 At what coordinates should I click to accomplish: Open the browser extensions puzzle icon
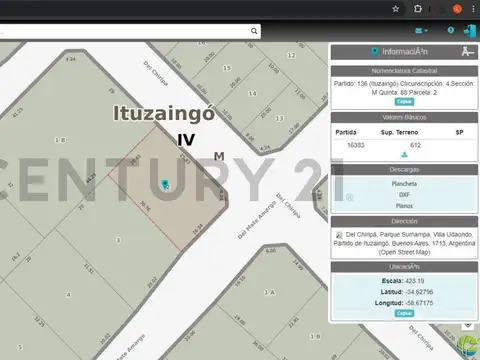[x=418, y=9]
